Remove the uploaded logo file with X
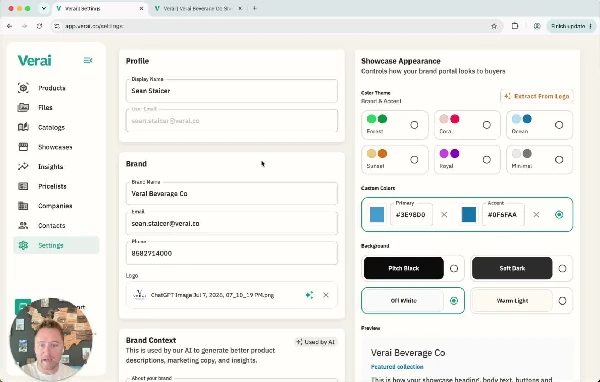The height and width of the screenshot is (382, 600). [x=326, y=295]
